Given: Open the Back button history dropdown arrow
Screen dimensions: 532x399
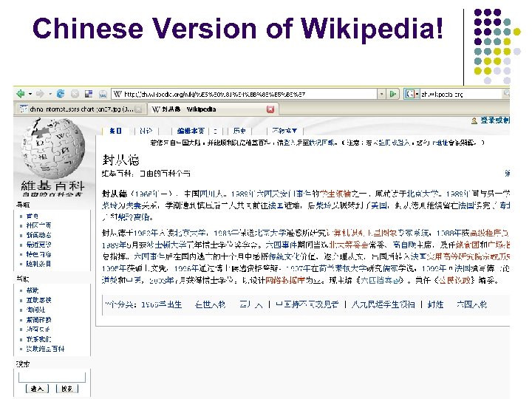Looking at the screenshot, I should [30, 94].
